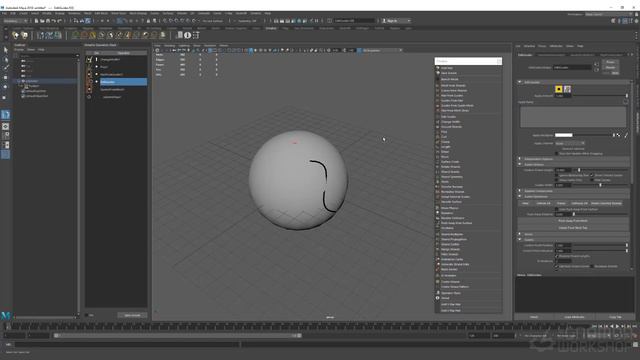Click the Presets button in Attribute Editor
This screenshot has height=360, width=640.
point(610,67)
